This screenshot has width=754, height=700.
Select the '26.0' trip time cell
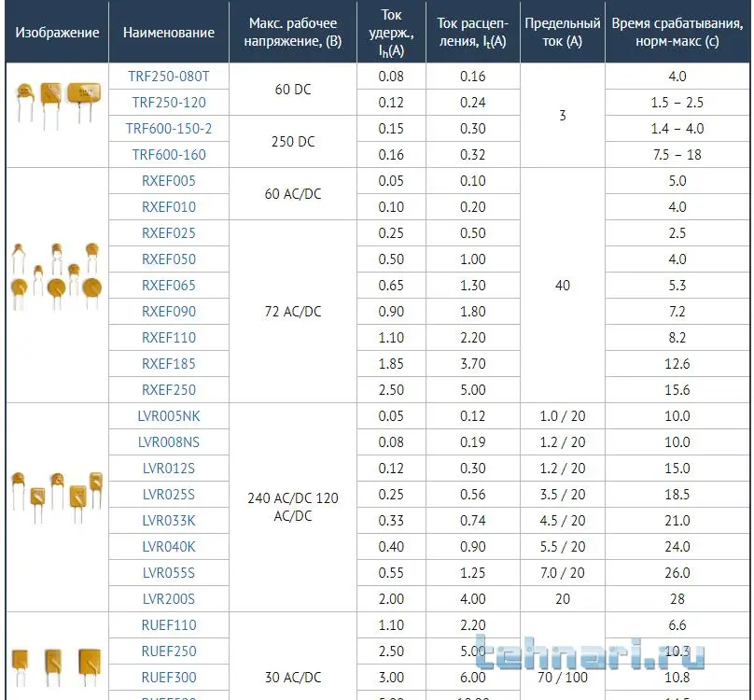tap(677, 573)
